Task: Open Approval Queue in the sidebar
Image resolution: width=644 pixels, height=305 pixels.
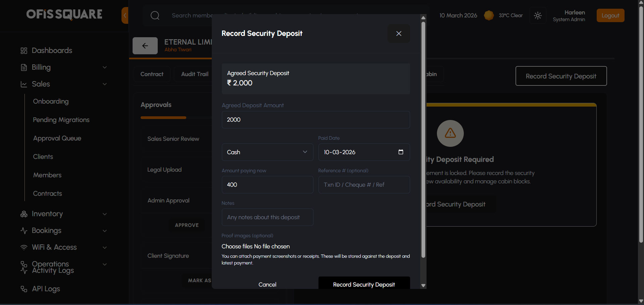Action: [57, 138]
